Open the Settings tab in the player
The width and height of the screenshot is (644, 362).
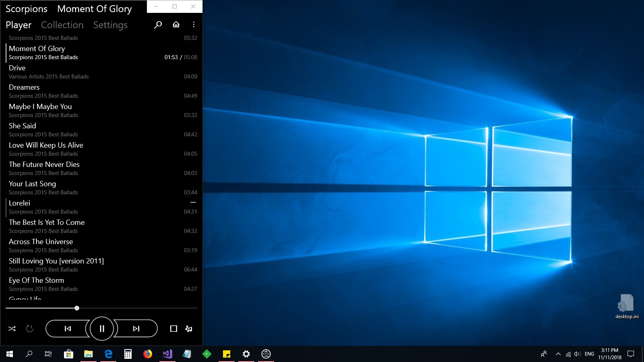(110, 25)
